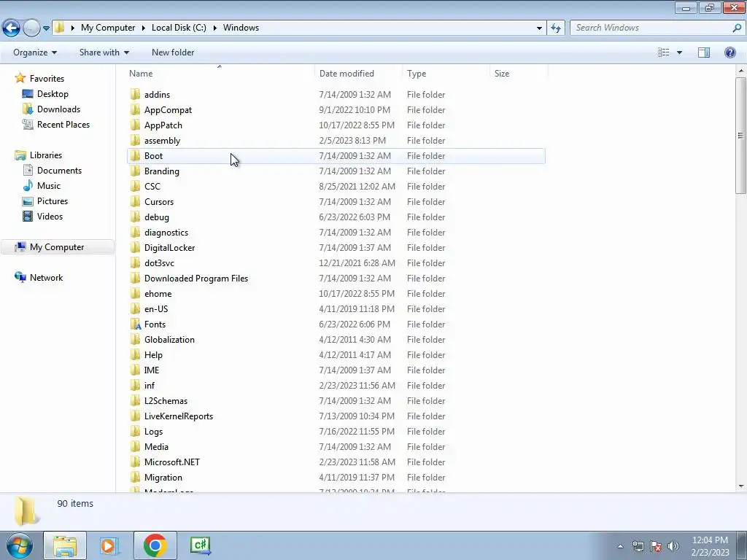Open the Windows Start menu
The image size is (747, 560).
tap(20, 545)
